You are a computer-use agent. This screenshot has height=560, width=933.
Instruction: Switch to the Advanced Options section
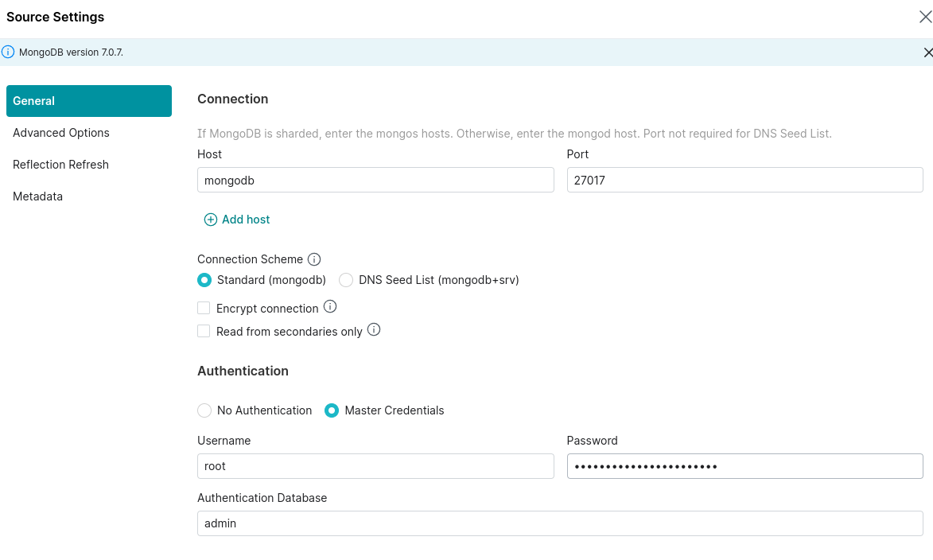click(x=61, y=133)
